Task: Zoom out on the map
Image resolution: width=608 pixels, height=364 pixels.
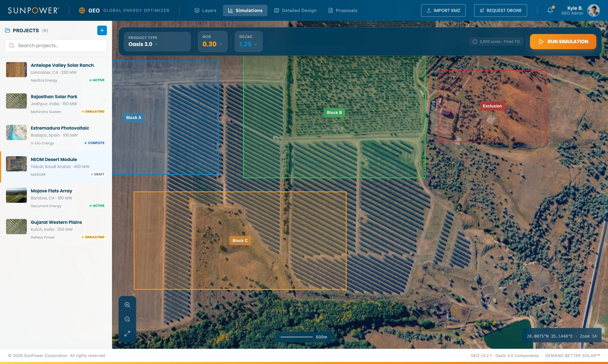Action: 127,319
